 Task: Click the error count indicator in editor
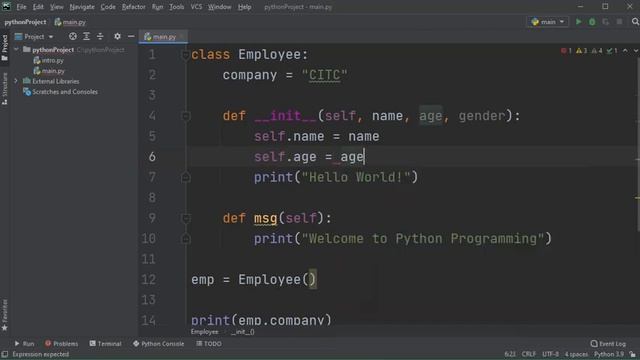pos(566,51)
